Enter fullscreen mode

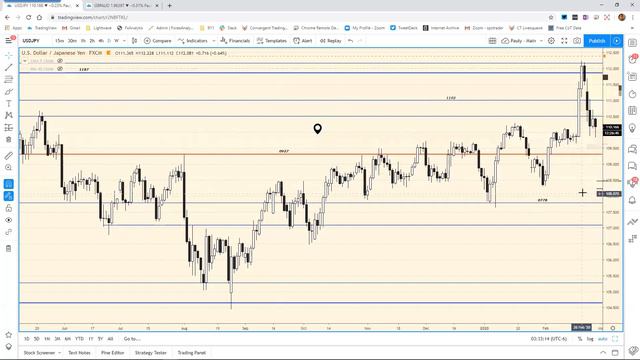(x=564, y=41)
